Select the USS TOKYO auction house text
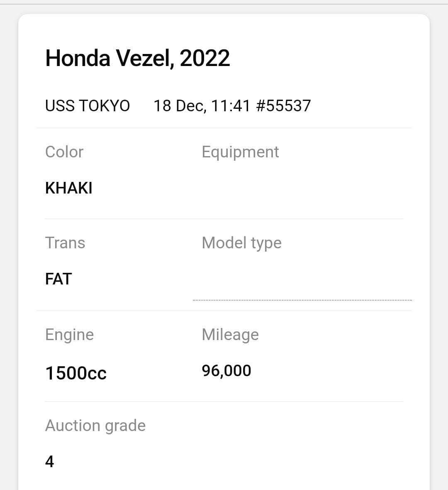This screenshot has height=490, width=448. pos(87,106)
